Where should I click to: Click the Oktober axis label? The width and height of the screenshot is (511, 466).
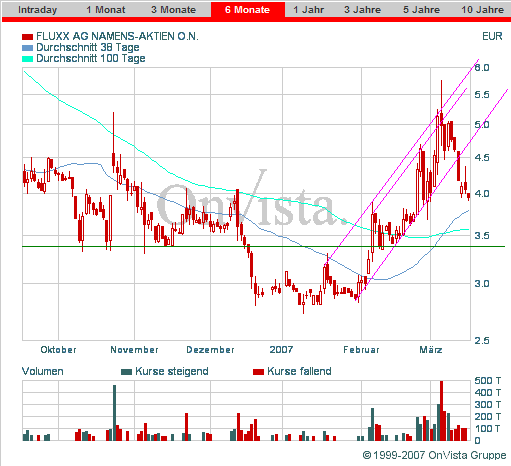(x=58, y=350)
